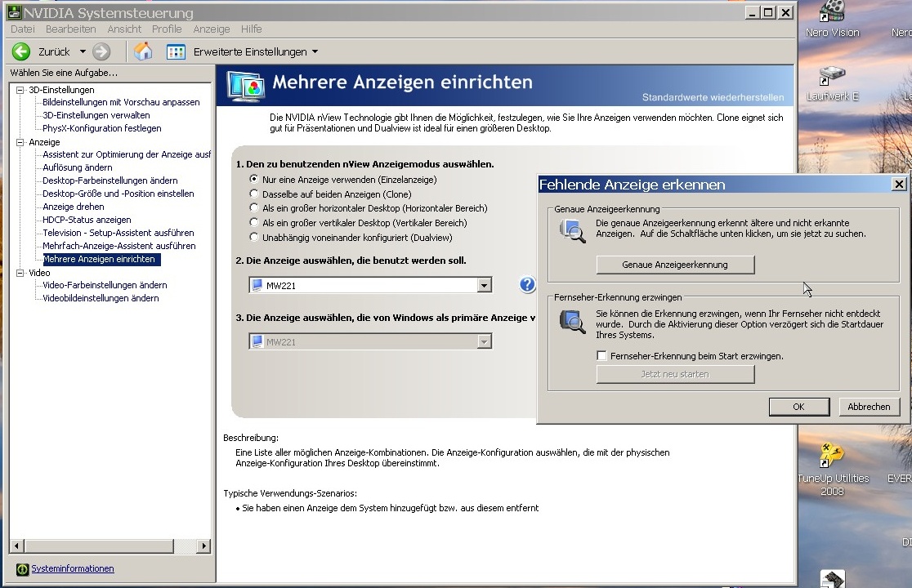Click Abbrechen to cancel the dialog
Screen dimensions: 912x588
[x=869, y=407]
